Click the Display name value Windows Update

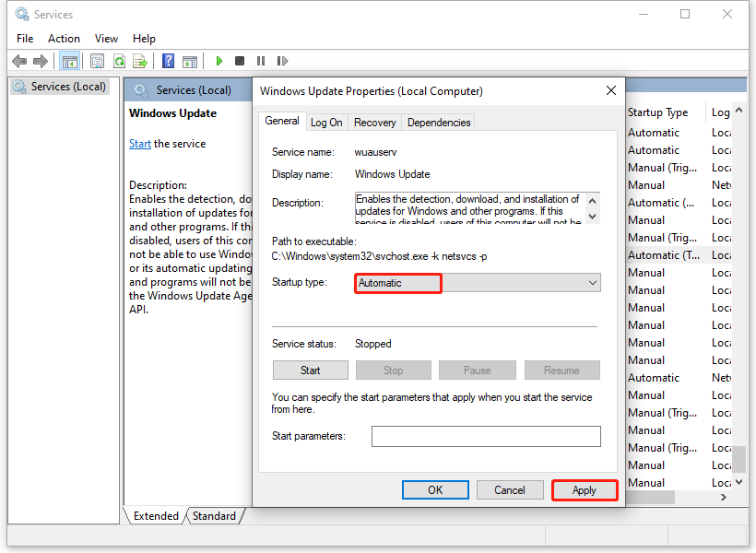click(x=392, y=174)
